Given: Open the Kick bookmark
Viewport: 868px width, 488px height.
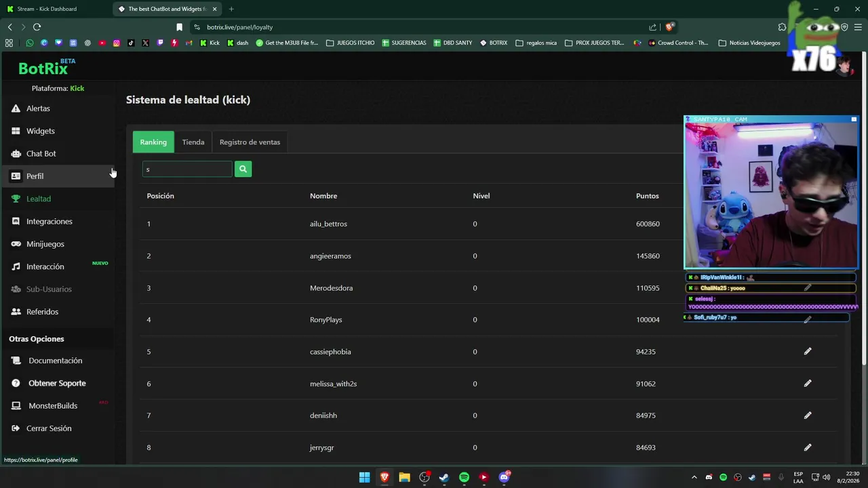Looking at the screenshot, I should pyautogui.click(x=210, y=43).
